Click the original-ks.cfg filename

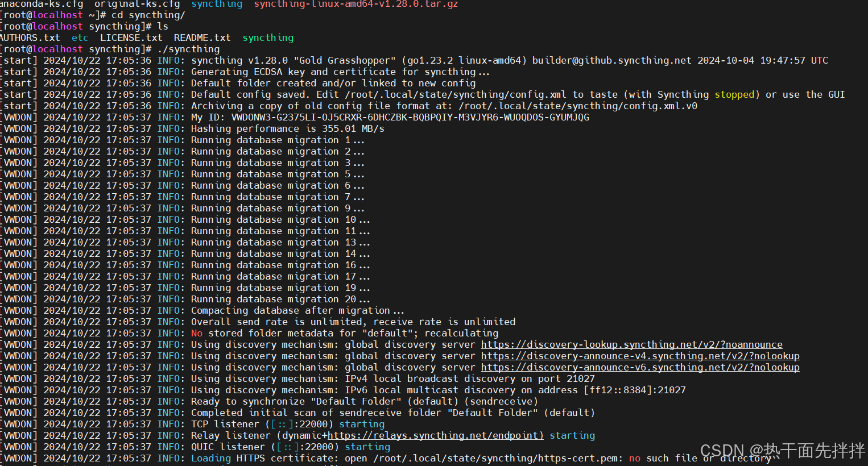[x=134, y=5]
